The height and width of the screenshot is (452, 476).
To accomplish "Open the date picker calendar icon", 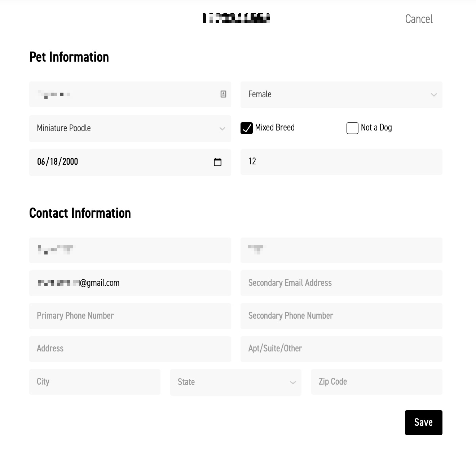I will (x=217, y=162).
